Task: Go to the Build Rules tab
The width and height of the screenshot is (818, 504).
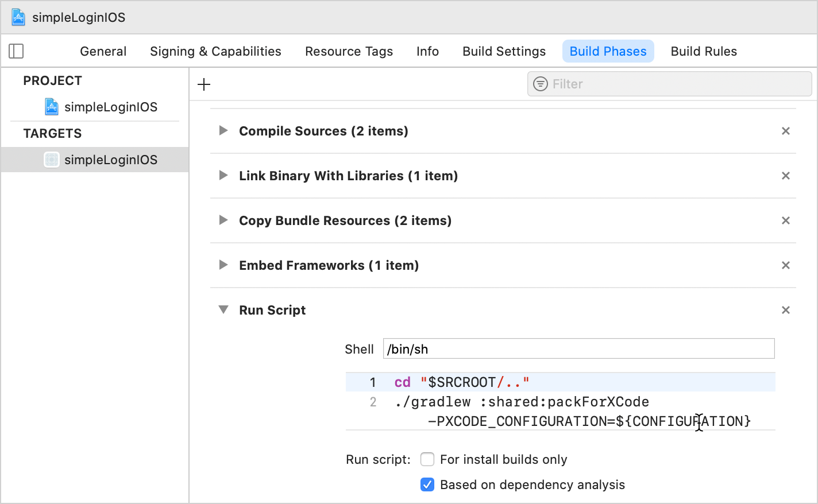Action: pyautogui.click(x=704, y=51)
